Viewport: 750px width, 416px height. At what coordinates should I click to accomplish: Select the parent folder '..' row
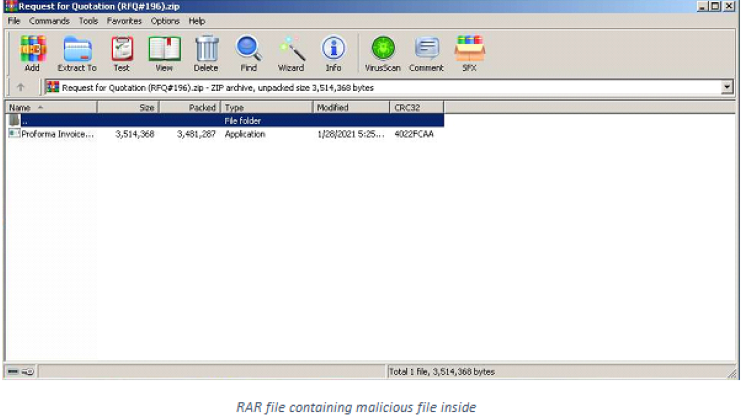click(225, 120)
